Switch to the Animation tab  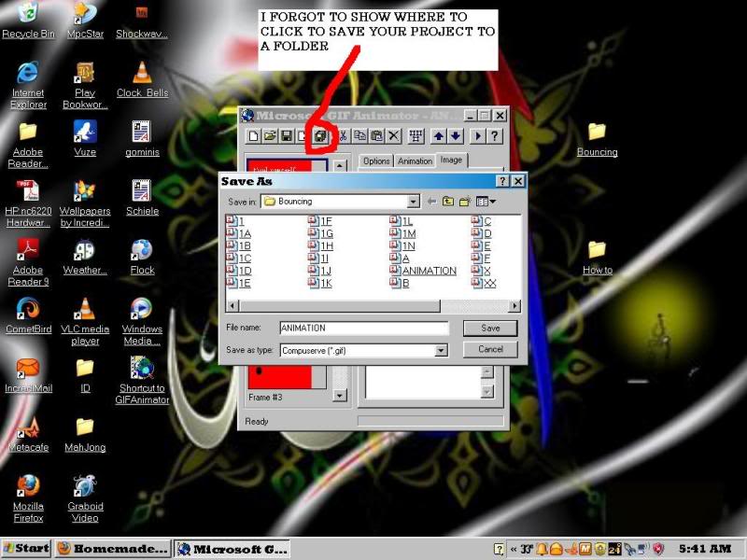[415, 161]
